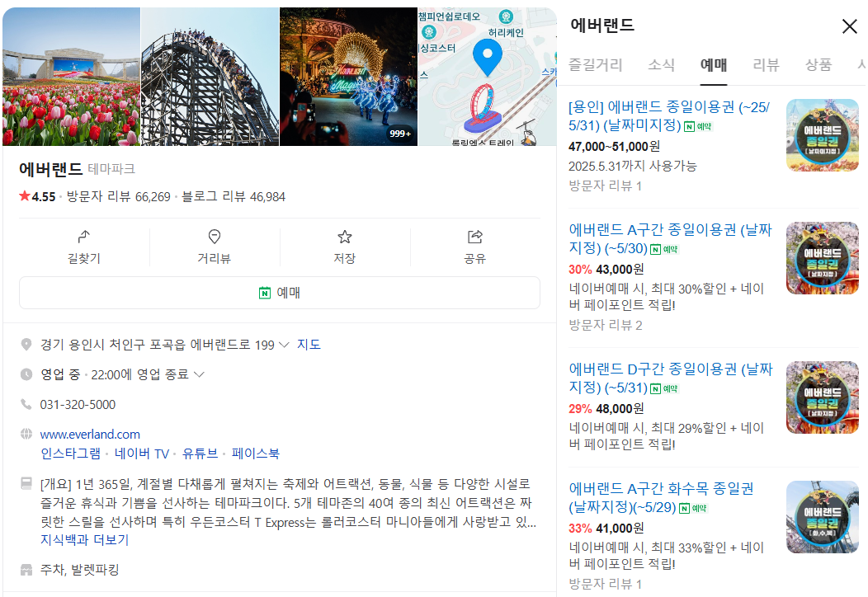This screenshot has width=868, height=597.
Task: Click thumbnail for D구간 종일이용권 ticket
Action: pos(822,397)
